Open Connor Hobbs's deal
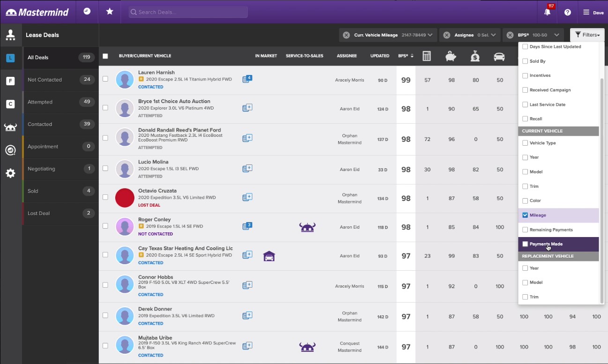This screenshot has width=608, height=364. [x=156, y=277]
